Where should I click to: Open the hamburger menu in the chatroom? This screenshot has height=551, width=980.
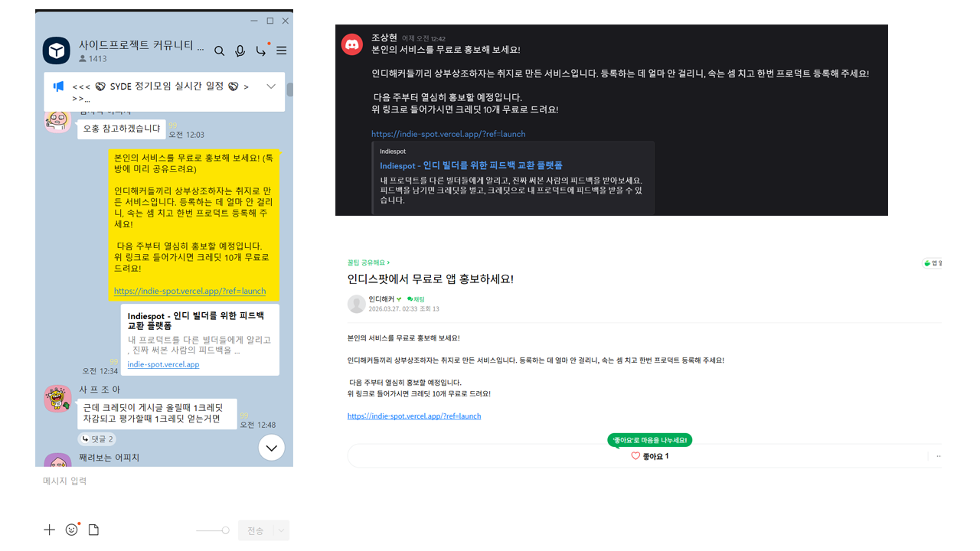point(281,51)
